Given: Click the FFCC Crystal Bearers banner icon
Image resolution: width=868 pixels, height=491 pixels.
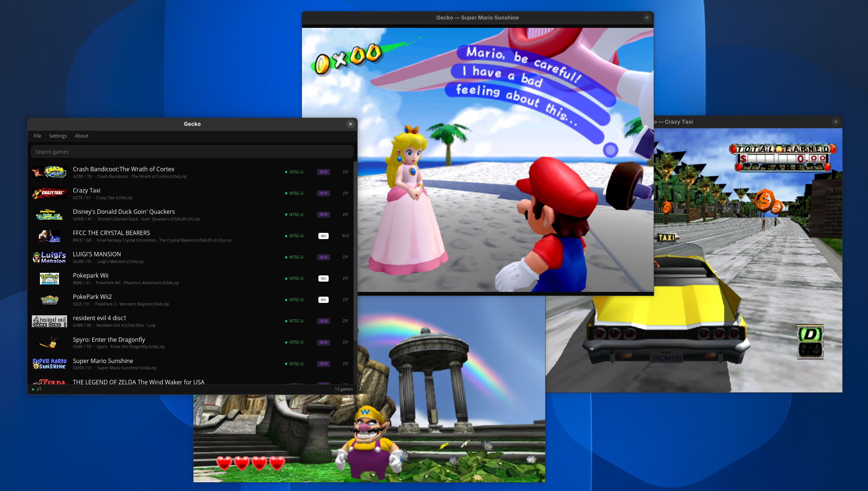Looking at the screenshot, I should click(49, 236).
